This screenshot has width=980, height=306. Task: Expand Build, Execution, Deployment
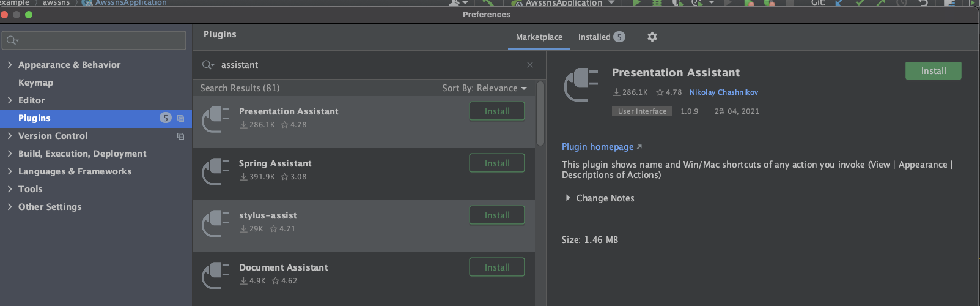(x=10, y=154)
